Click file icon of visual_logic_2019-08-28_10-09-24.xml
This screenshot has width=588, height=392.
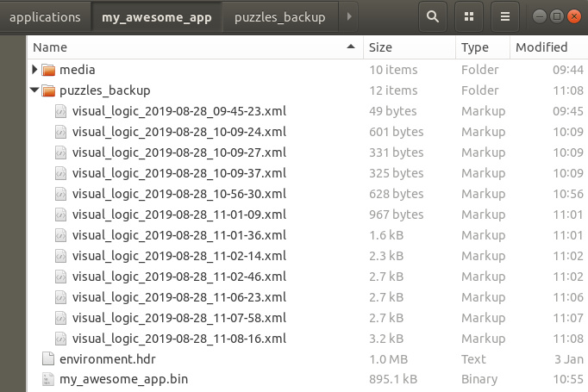coord(60,132)
